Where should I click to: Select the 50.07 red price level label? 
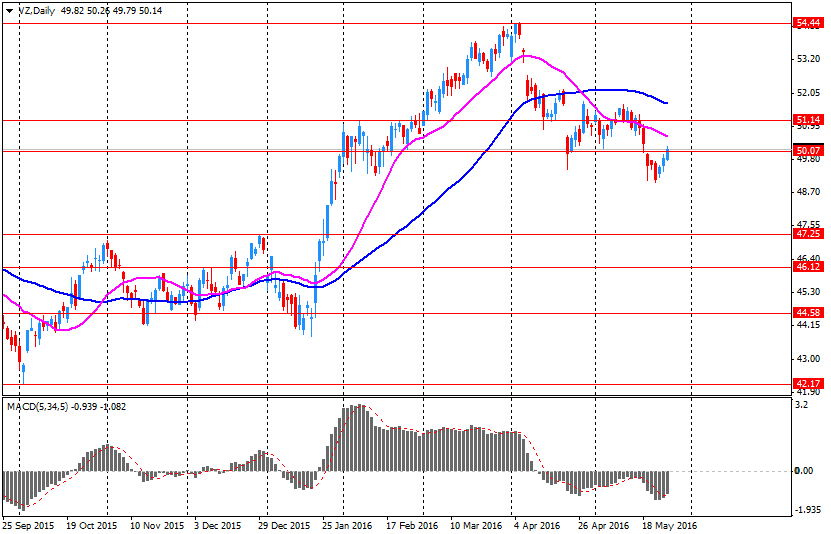point(809,151)
